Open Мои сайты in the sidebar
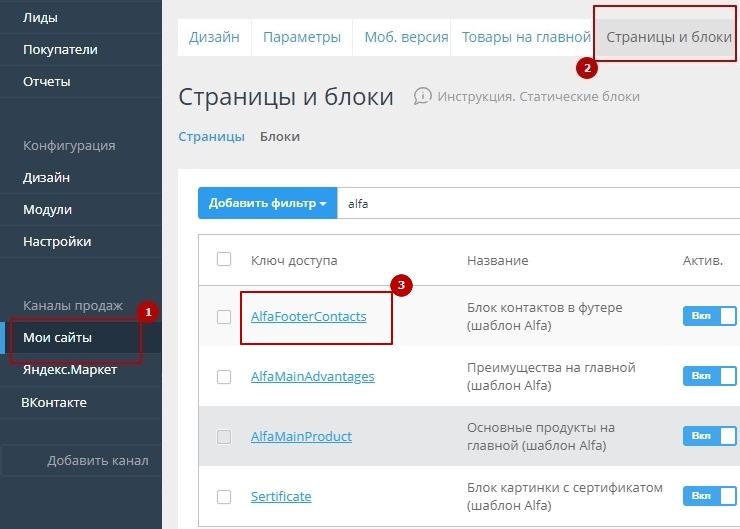 pos(57,338)
